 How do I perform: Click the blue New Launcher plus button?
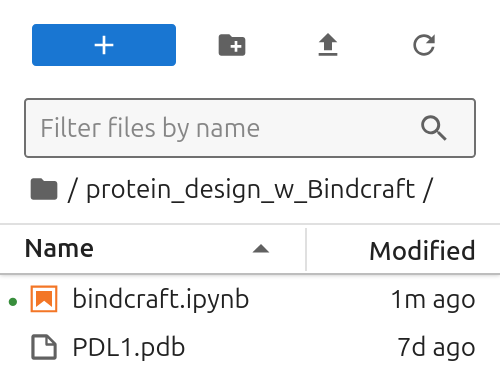click(104, 45)
